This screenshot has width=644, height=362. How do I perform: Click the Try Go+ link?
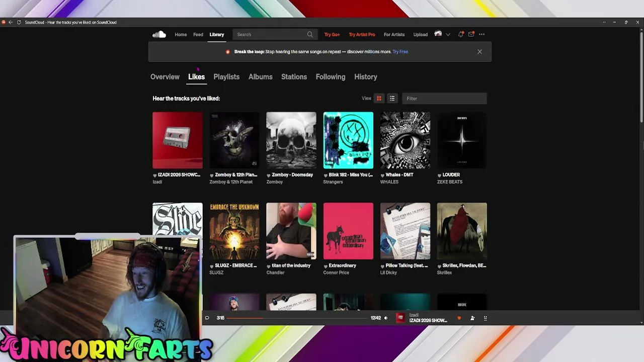[x=332, y=35]
